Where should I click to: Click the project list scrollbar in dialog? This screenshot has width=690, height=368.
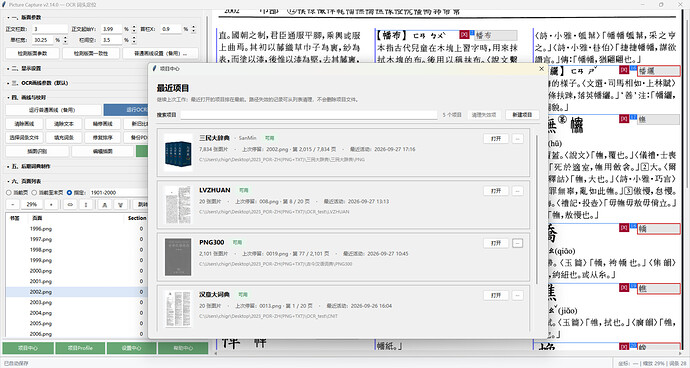pos(536,209)
